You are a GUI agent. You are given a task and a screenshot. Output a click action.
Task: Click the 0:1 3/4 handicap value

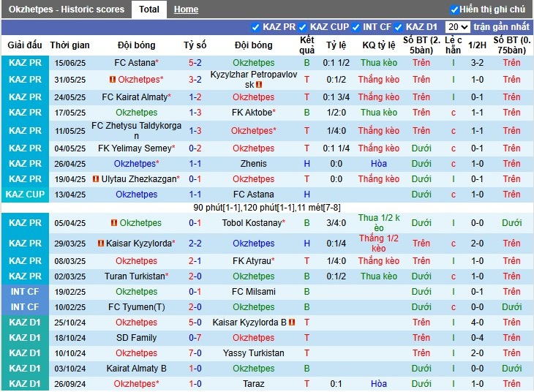[x=336, y=97]
